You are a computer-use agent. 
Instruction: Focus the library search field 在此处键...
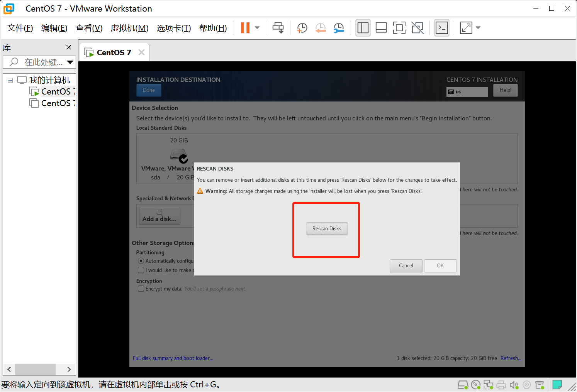point(39,62)
